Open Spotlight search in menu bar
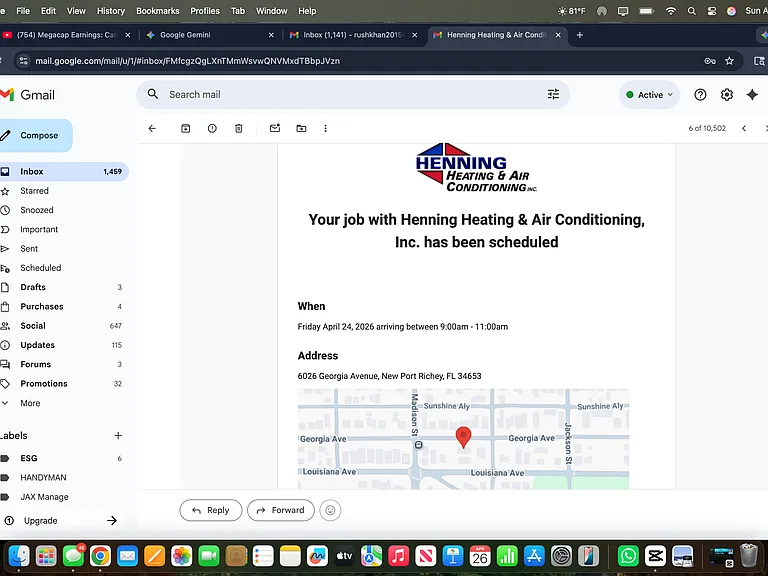Screen dimensions: 768x576 tap(692, 11)
